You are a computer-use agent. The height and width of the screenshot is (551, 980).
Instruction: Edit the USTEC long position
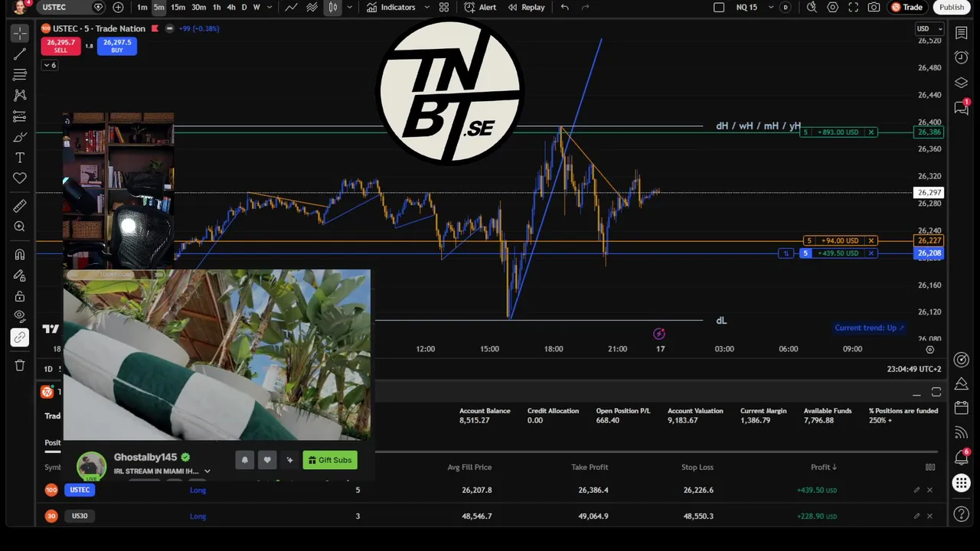tap(916, 490)
